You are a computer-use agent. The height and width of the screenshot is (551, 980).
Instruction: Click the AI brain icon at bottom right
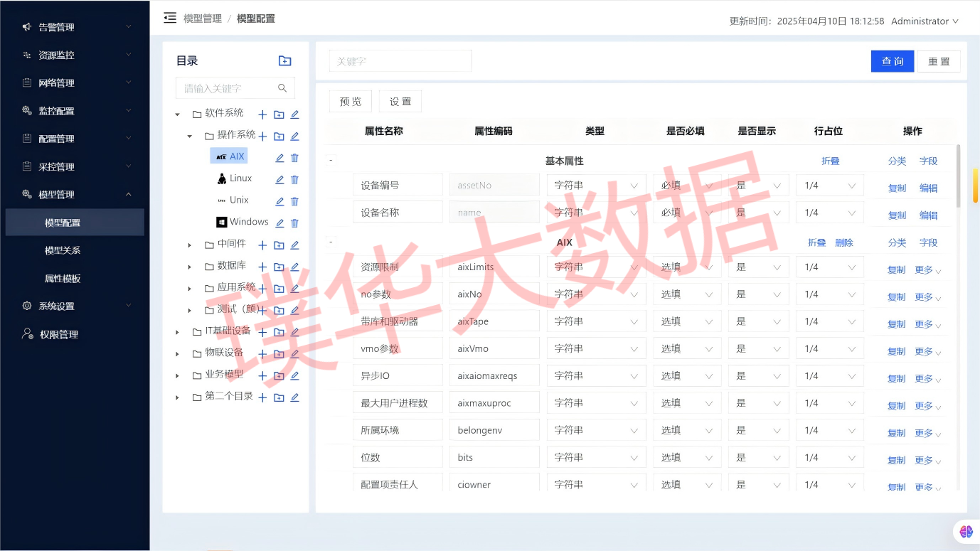click(965, 531)
